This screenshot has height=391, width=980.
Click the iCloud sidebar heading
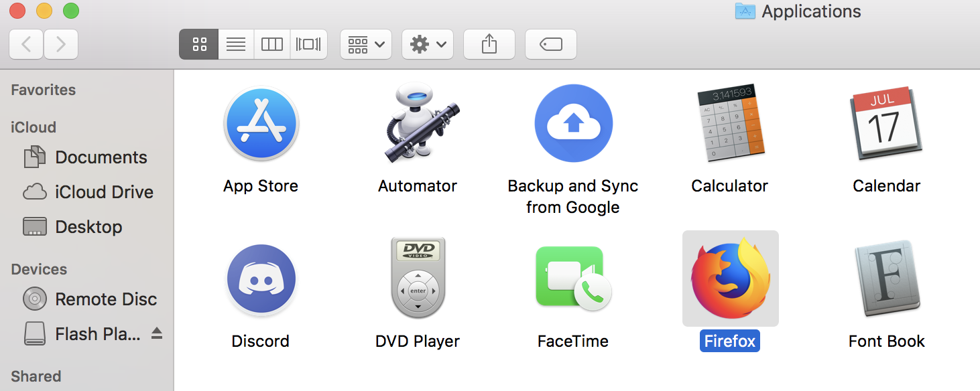coord(34,127)
